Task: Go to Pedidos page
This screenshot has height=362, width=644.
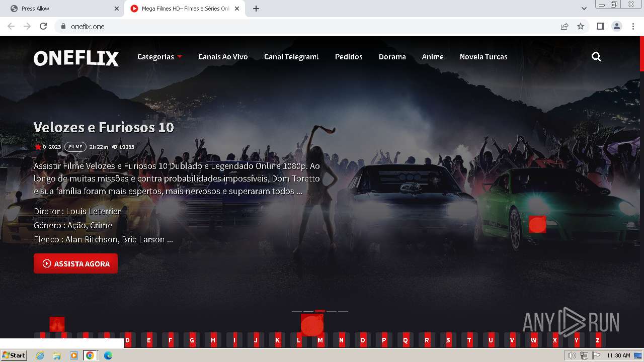Action: click(349, 57)
